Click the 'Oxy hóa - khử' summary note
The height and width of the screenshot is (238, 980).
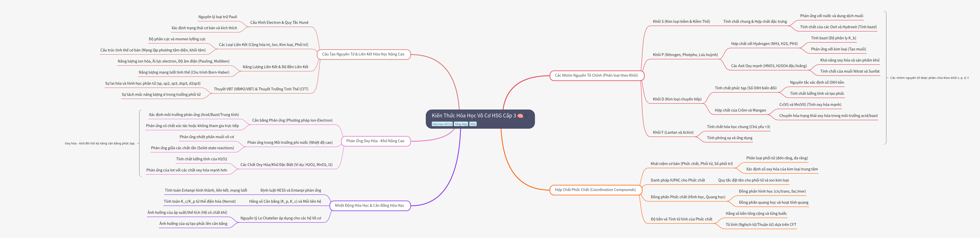coord(100,144)
